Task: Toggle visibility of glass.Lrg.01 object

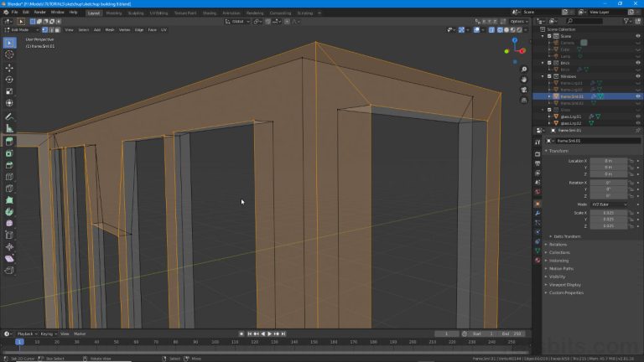Action: point(638,116)
